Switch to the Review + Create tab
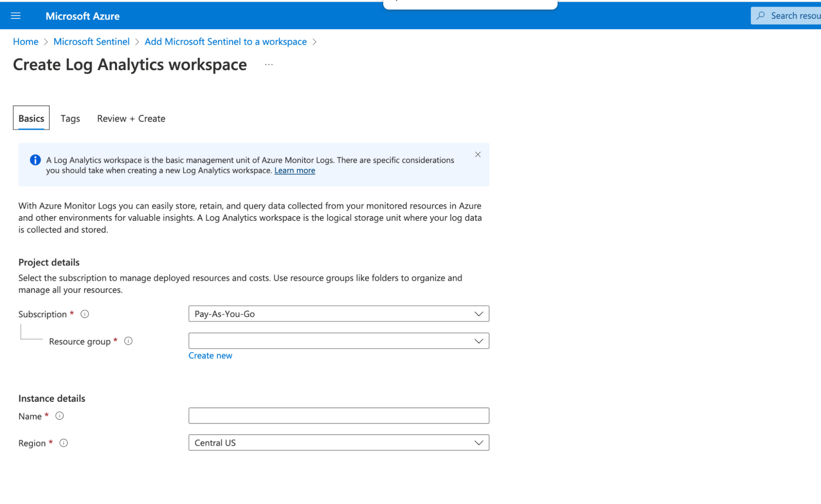This screenshot has width=821, height=504. 131,118
